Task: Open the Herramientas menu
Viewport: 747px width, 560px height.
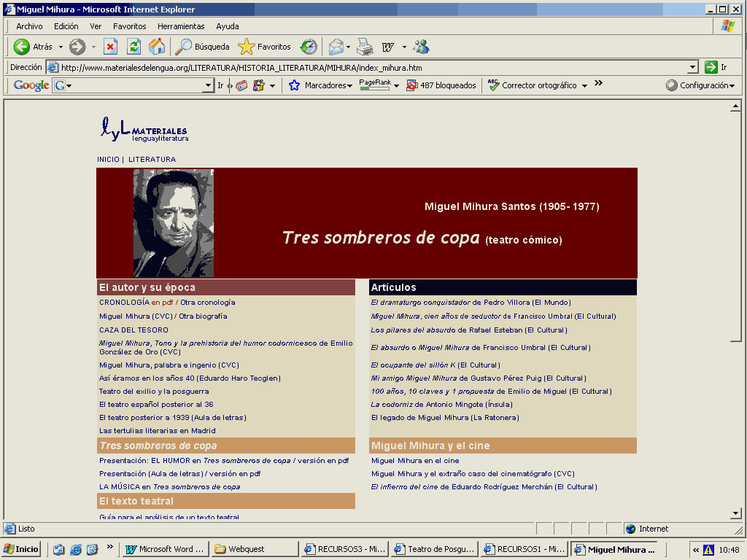Action: click(x=181, y=26)
